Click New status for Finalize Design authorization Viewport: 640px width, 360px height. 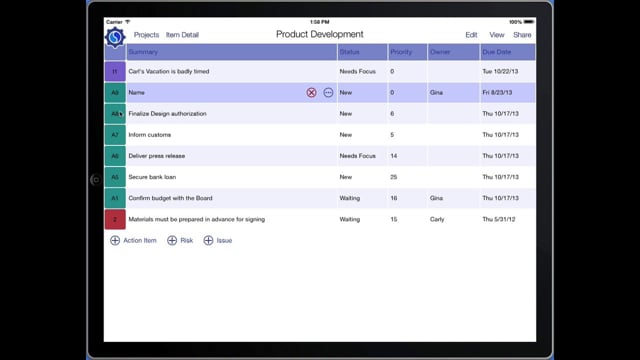click(345, 114)
